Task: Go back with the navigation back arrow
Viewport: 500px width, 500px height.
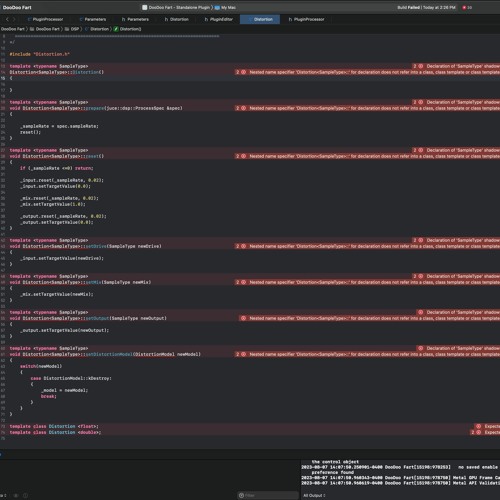Action: tap(7, 19)
